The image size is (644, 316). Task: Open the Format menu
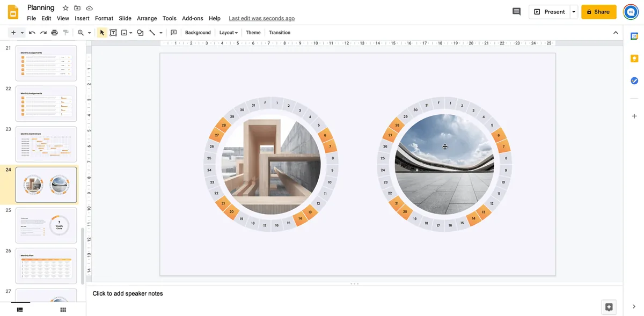click(104, 18)
